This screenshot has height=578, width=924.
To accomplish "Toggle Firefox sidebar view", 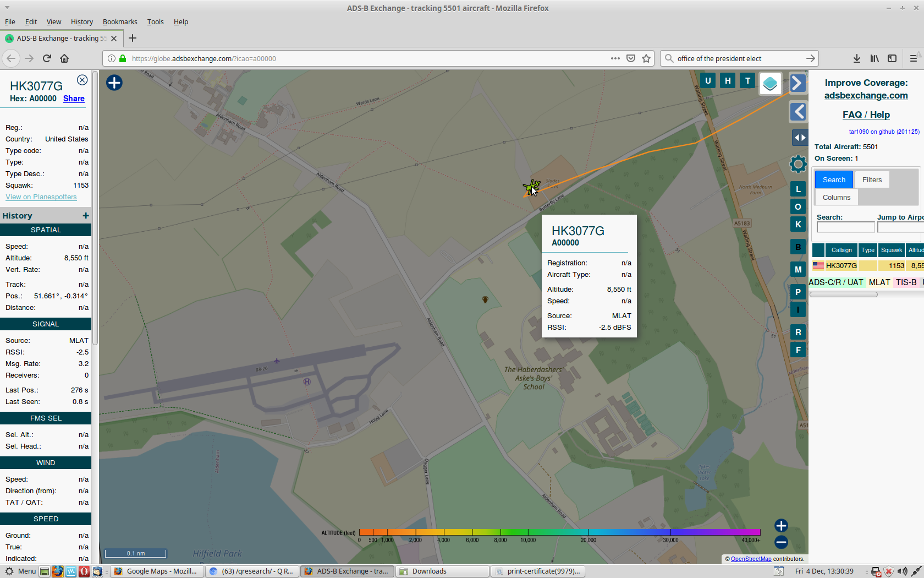I will tap(892, 58).
